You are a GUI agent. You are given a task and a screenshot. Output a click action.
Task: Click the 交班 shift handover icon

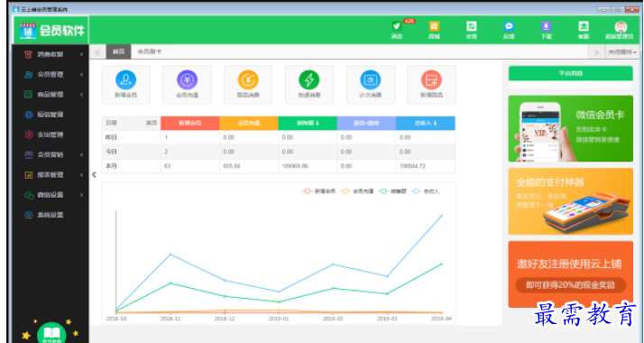point(472,26)
